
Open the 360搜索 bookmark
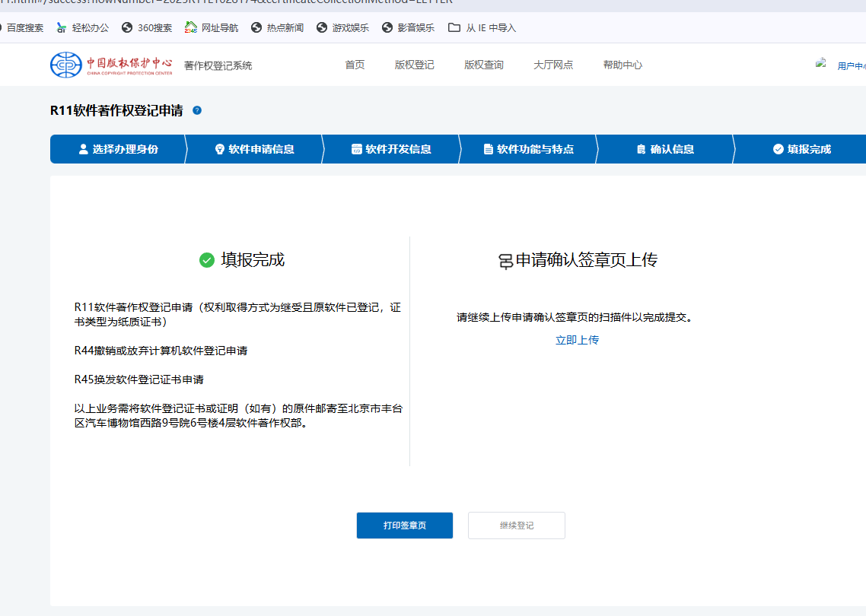click(x=147, y=27)
